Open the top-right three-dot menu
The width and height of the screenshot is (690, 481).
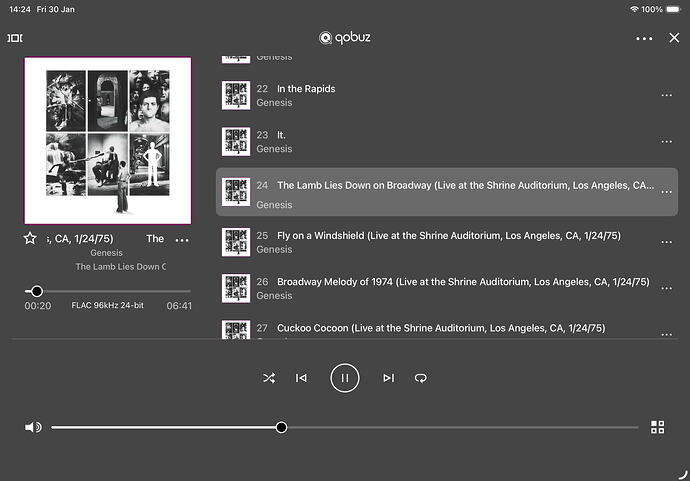point(644,39)
